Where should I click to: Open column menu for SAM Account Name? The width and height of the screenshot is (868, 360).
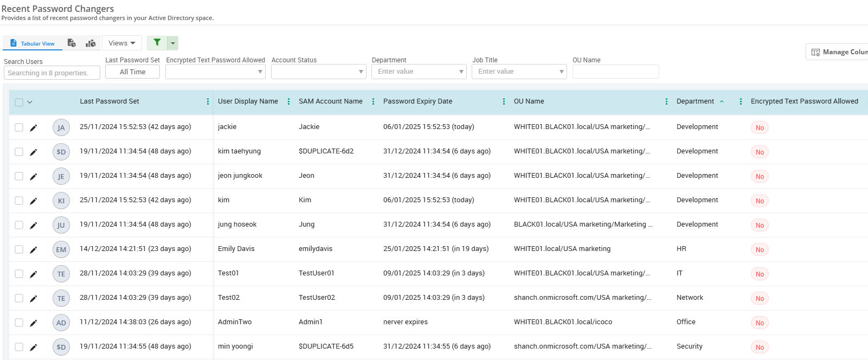373,101
